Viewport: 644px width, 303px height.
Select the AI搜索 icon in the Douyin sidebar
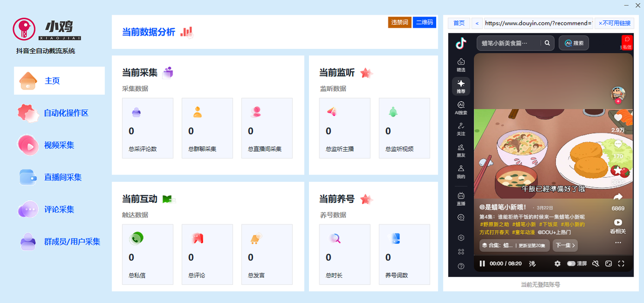point(460,108)
